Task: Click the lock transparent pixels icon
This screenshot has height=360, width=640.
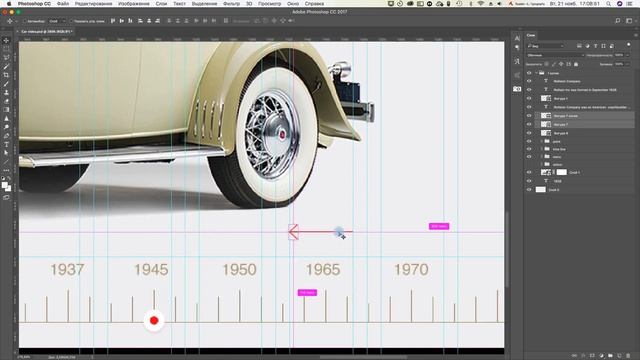Action: (x=547, y=64)
